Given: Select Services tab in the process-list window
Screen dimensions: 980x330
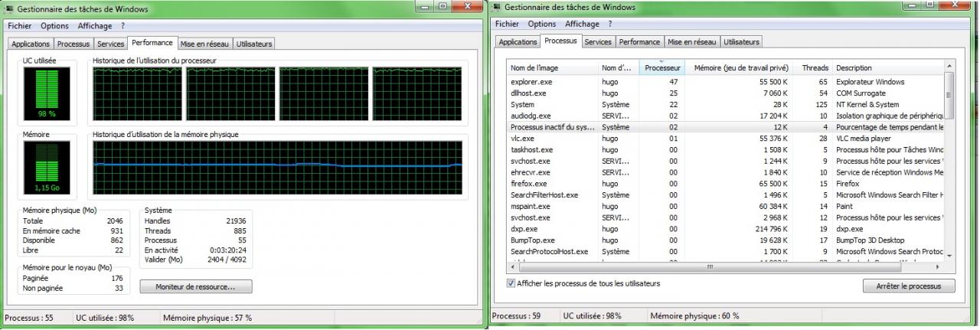Looking at the screenshot, I should pyautogui.click(x=598, y=42).
